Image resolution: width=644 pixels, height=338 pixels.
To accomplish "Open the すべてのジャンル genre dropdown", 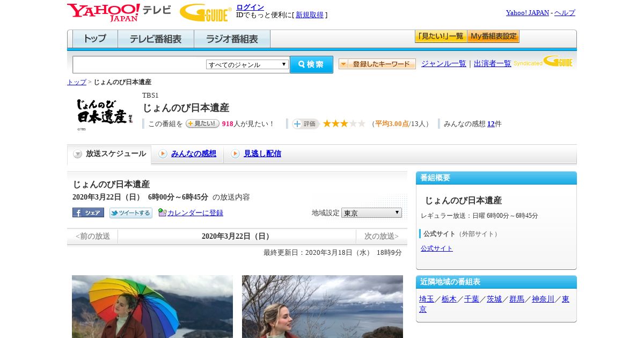I will point(247,64).
